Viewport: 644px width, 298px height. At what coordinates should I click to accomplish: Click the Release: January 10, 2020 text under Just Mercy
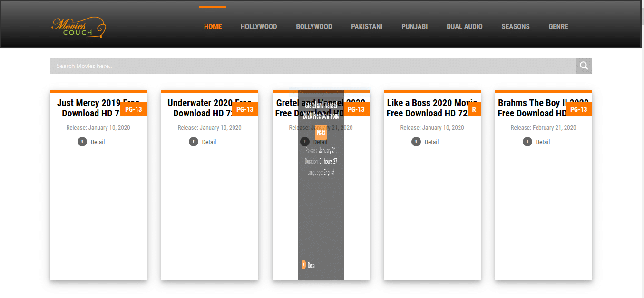click(x=98, y=128)
